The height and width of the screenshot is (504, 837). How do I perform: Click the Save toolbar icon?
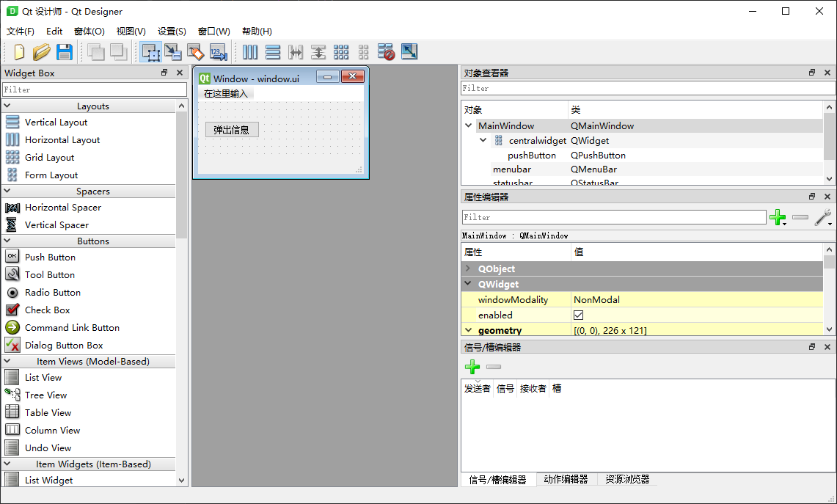coord(63,52)
